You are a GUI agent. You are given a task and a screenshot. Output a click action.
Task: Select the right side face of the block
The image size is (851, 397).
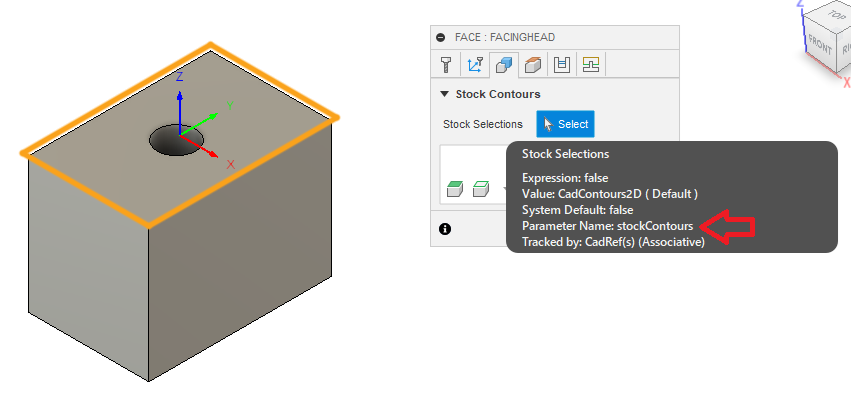(x=240, y=250)
